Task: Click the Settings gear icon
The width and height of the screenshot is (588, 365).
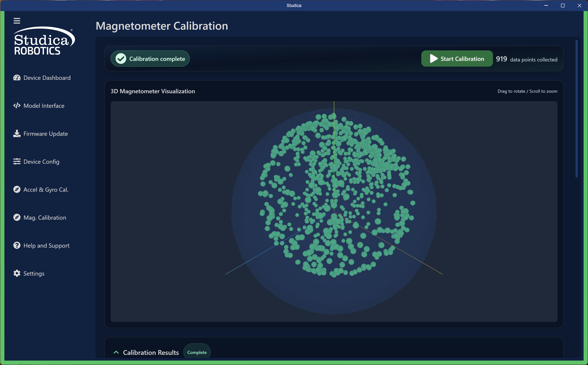Action: (17, 274)
